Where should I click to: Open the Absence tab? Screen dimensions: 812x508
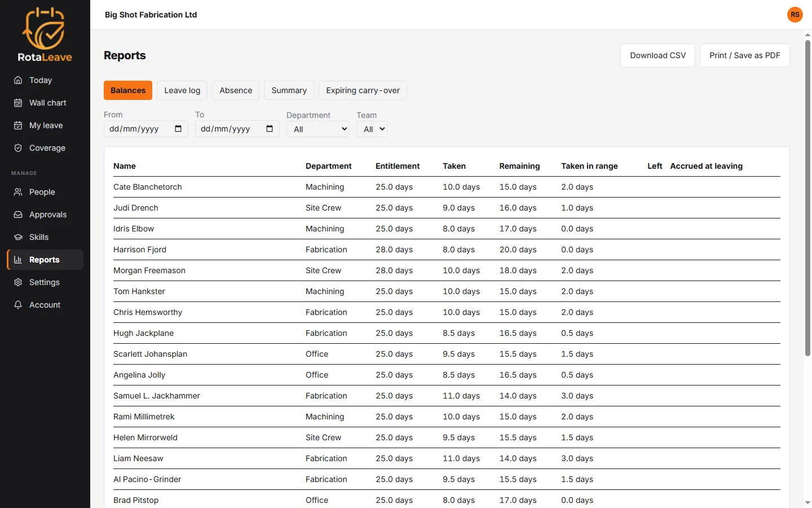click(x=236, y=90)
